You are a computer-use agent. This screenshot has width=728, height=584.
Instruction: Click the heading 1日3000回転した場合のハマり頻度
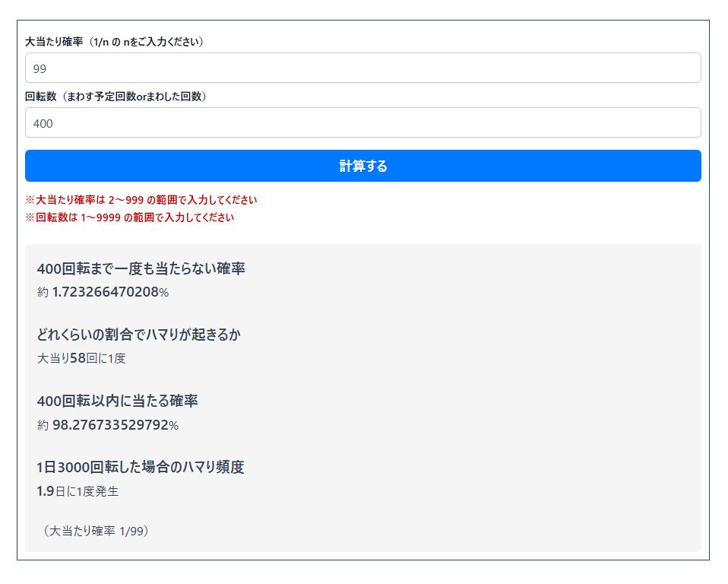click(x=141, y=467)
